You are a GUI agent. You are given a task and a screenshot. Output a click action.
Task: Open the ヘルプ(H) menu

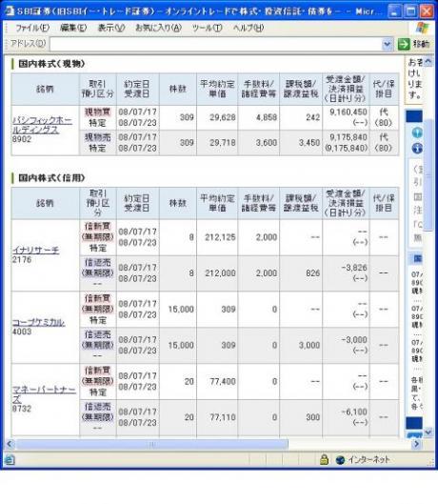249,28
